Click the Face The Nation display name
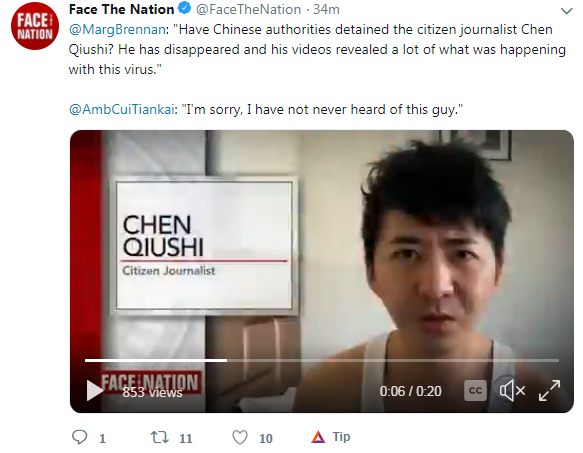 coord(121,9)
